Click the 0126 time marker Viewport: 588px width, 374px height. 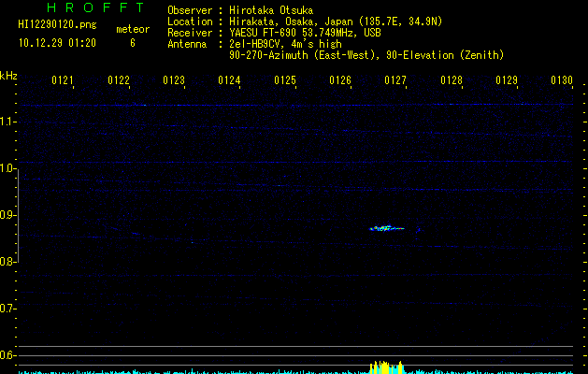(x=340, y=80)
